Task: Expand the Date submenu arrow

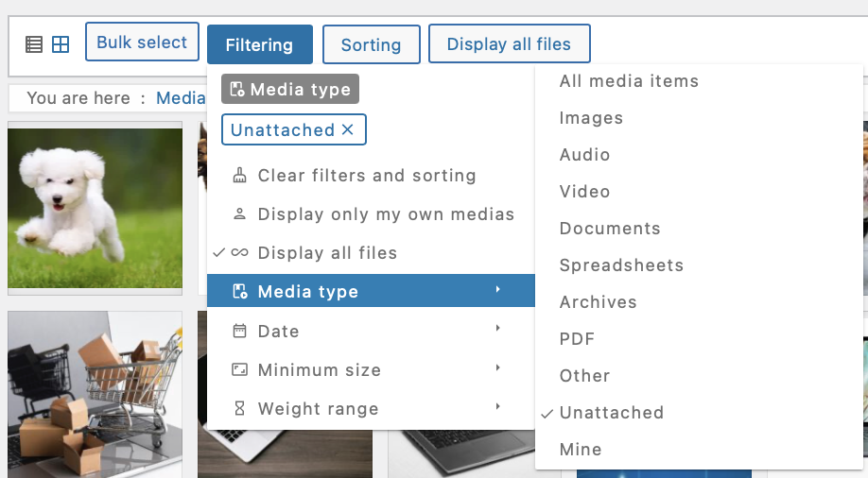Action: (x=497, y=328)
